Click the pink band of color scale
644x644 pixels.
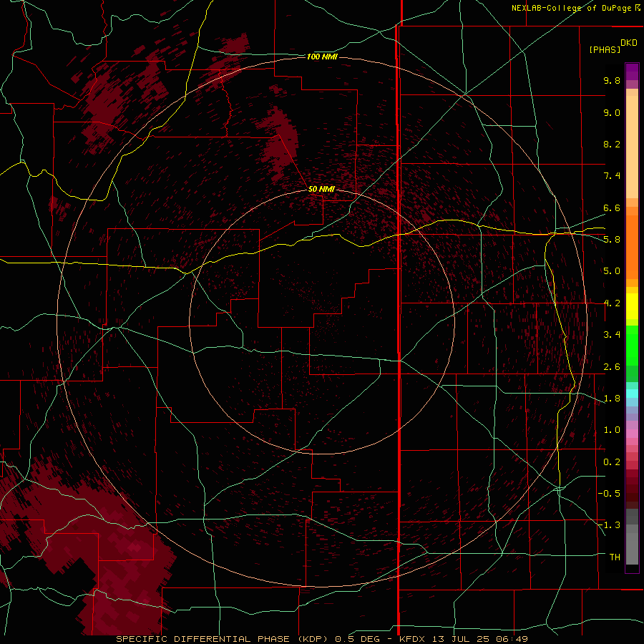(632, 434)
